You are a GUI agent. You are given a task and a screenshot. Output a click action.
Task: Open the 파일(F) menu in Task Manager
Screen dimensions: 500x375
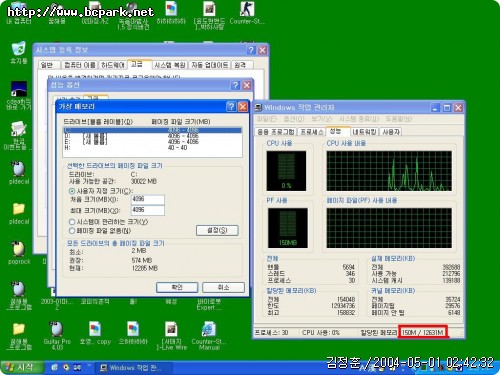point(266,119)
